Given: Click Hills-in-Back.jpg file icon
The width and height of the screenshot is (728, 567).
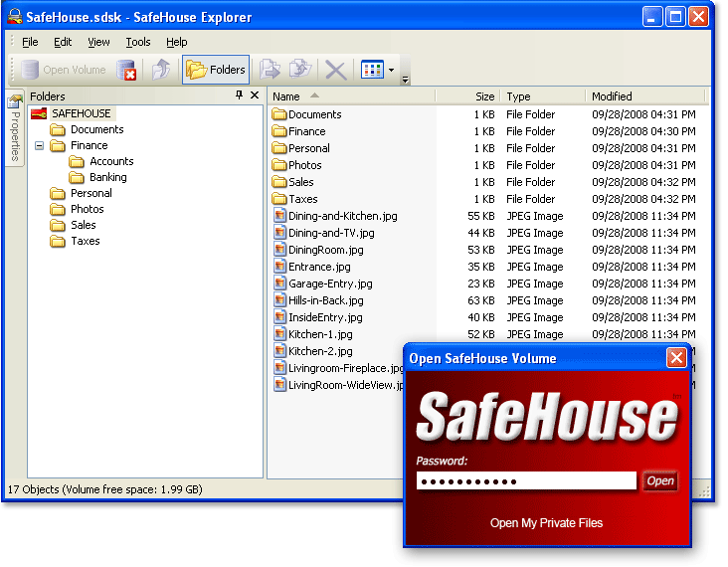Looking at the screenshot, I should (279, 300).
